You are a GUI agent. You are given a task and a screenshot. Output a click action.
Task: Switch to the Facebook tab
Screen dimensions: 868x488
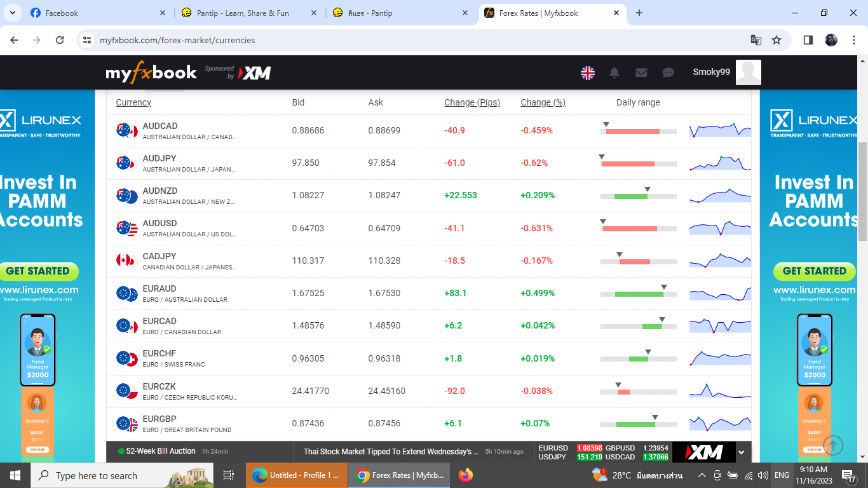tap(98, 13)
